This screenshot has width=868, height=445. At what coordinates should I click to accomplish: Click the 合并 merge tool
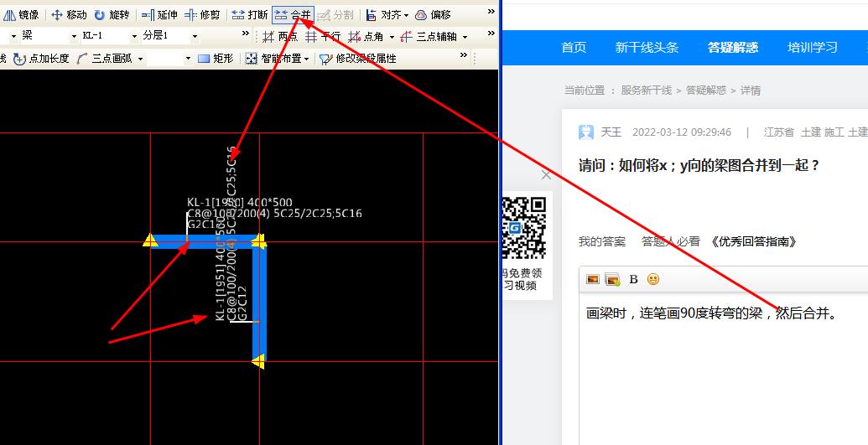point(293,15)
